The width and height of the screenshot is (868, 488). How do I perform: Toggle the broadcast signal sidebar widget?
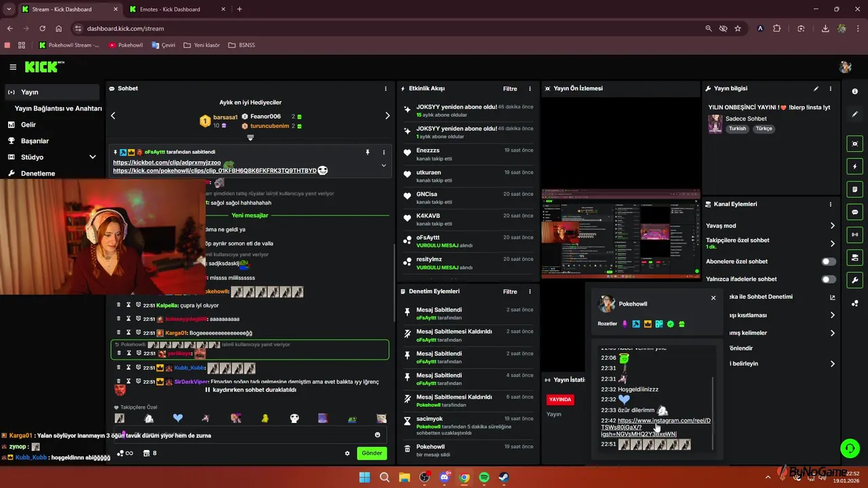855,235
